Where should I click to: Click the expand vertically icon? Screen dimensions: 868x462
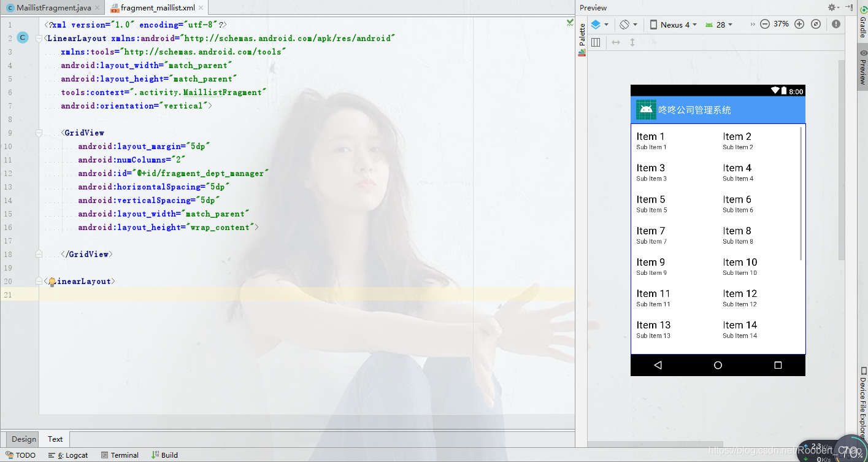point(632,42)
